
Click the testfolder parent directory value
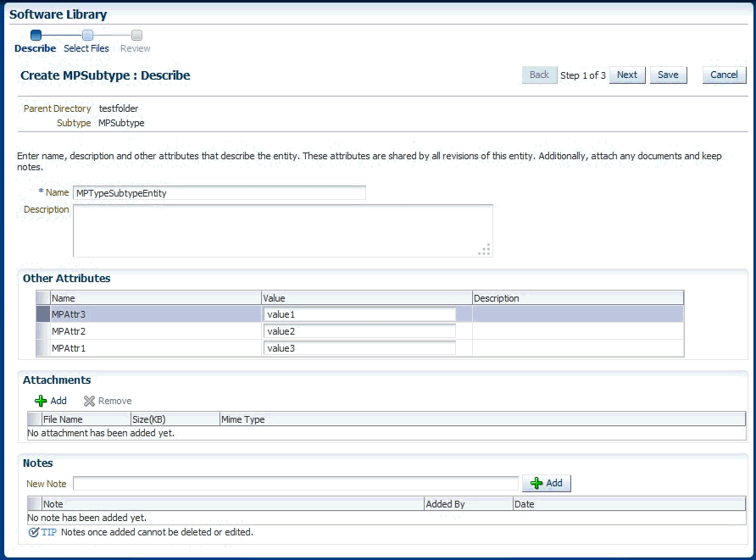(x=119, y=108)
